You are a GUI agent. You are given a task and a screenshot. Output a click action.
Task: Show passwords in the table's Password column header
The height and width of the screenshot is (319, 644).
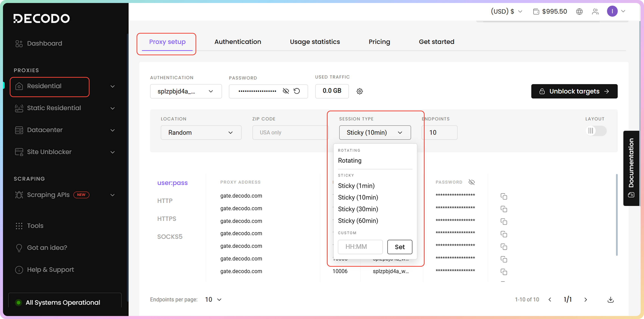[471, 182]
